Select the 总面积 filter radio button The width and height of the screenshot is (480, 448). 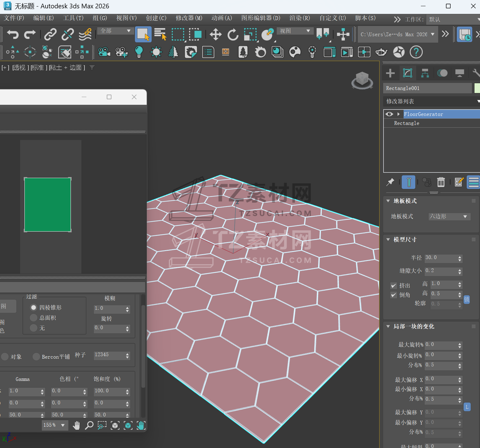click(x=34, y=318)
